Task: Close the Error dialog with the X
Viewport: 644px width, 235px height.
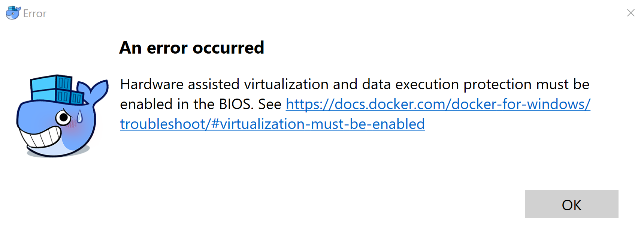Action: click(x=631, y=13)
